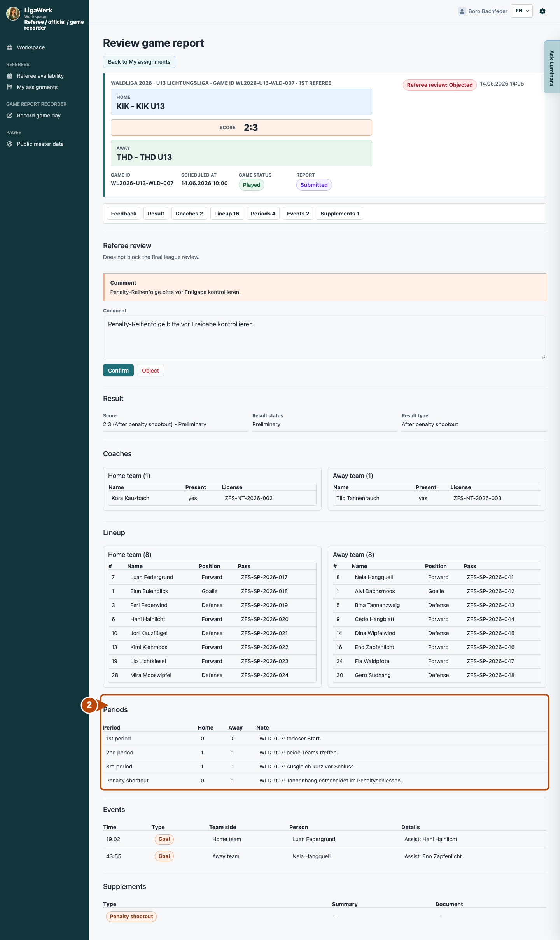Click coach name Kora Kauzbach
This screenshot has width=560, height=940.
point(130,498)
